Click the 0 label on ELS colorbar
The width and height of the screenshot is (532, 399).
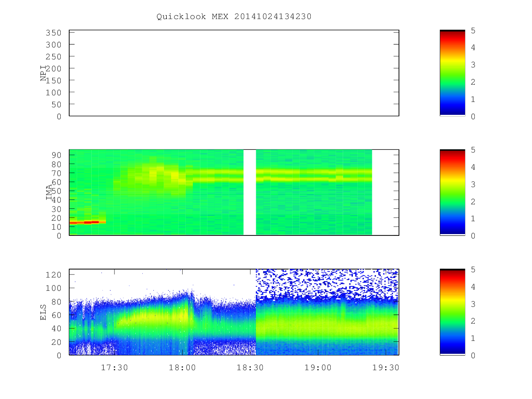click(473, 356)
